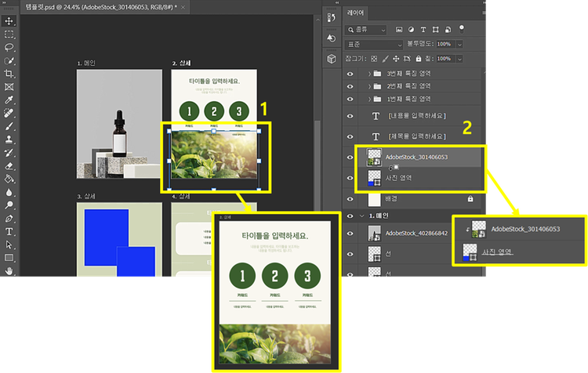The height and width of the screenshot is (373, 588).
Task: Hide the [제목을 입력하세요] text layer
Action: [x=350, y=137]
